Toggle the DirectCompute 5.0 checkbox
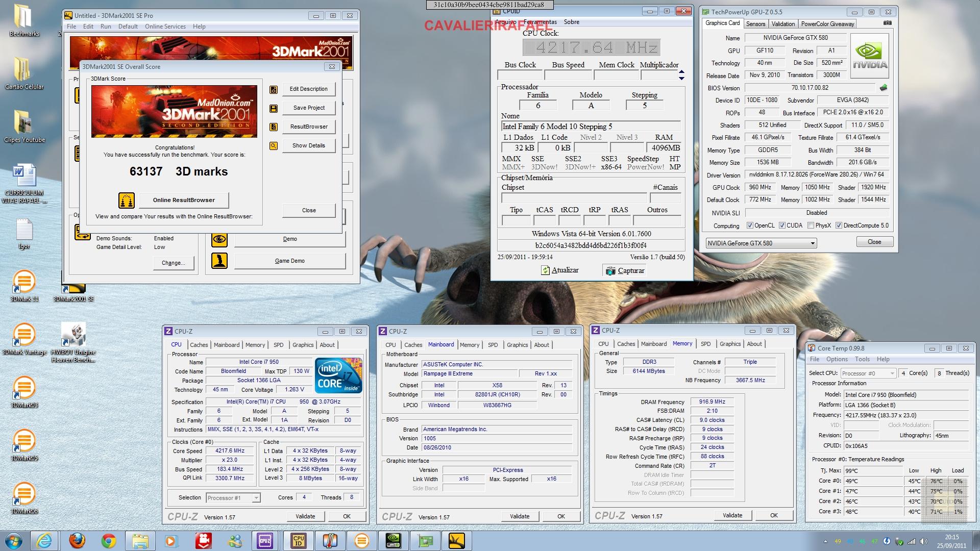 (x=839, y=226)
